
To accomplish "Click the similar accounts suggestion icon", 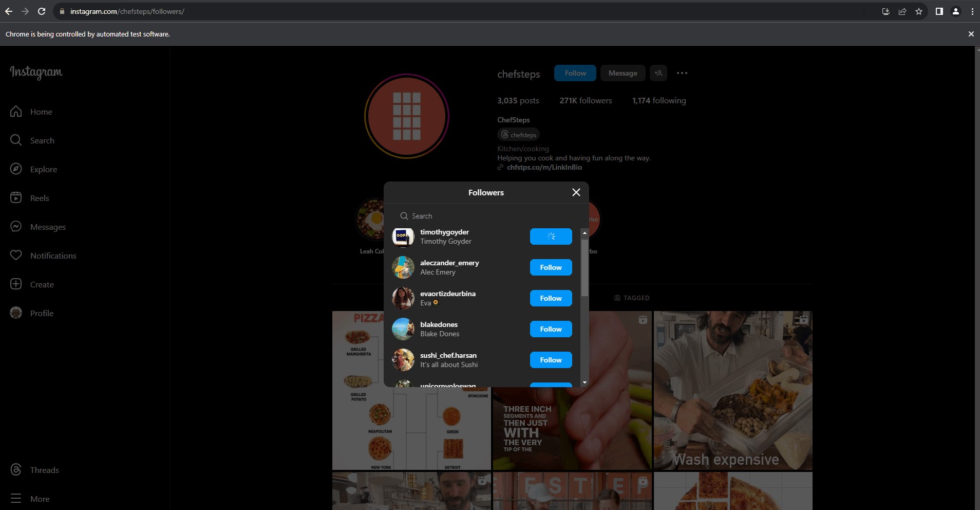I will 658,73.
